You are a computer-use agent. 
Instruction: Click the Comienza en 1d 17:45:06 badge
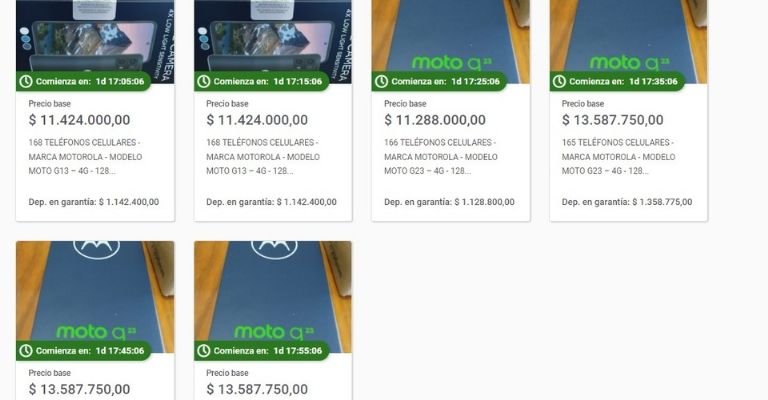(x=84, y=351)
